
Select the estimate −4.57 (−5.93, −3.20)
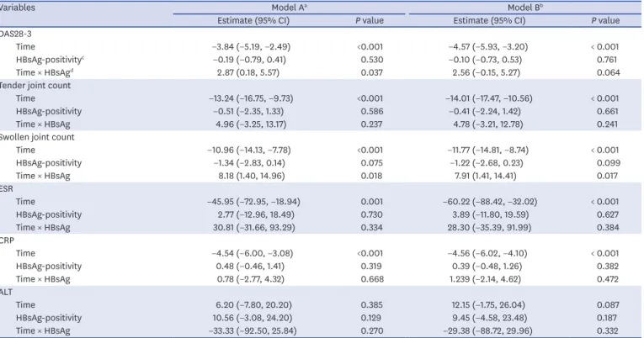coord(488,47)
